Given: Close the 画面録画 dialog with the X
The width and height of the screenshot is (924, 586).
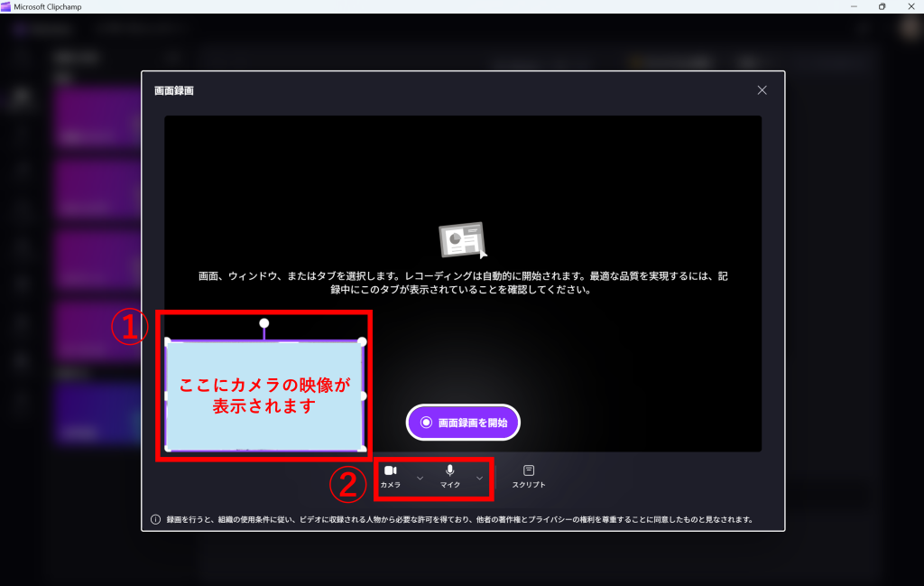Looking at the screenshot, I should 762,90.
